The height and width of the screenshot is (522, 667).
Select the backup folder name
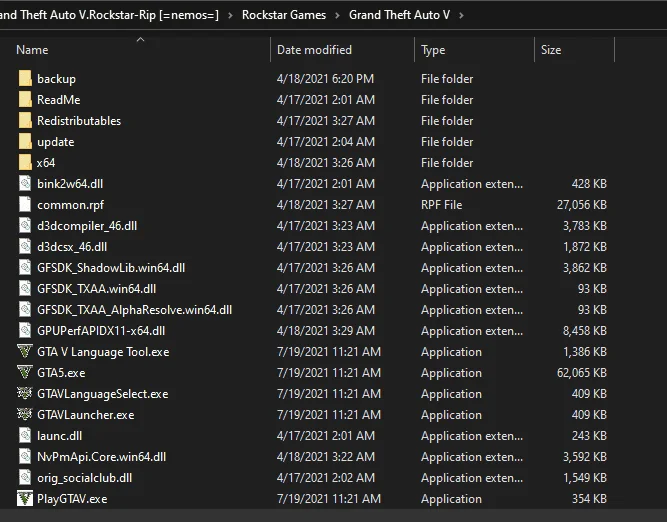pos(56,79)
